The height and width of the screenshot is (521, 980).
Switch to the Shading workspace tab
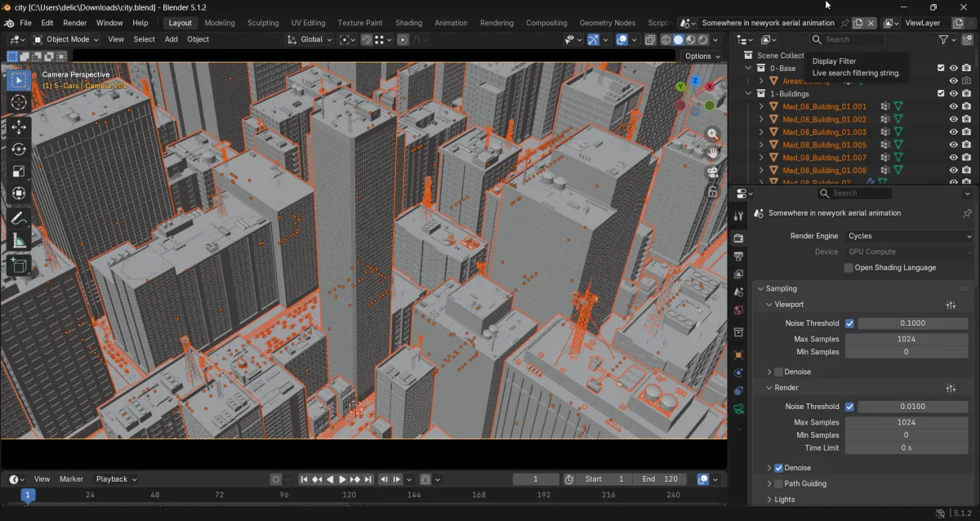pyautogui.click(x=408, y=23)
